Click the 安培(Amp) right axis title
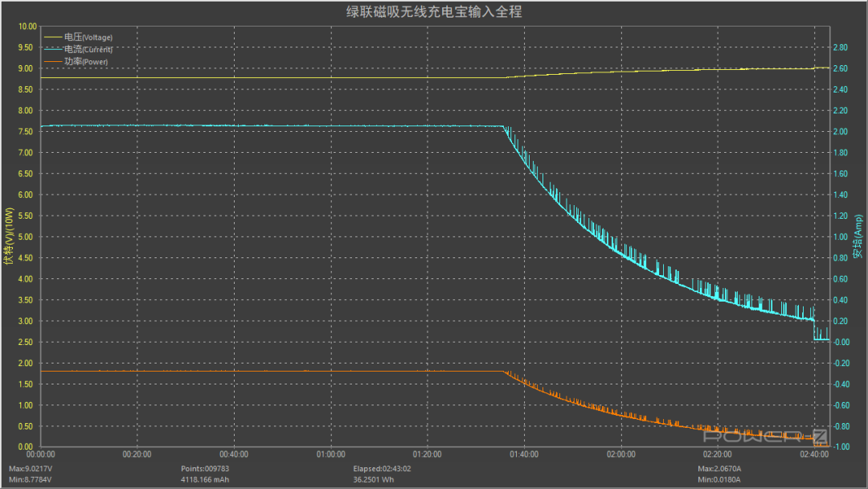 click(x=858, y=236)
